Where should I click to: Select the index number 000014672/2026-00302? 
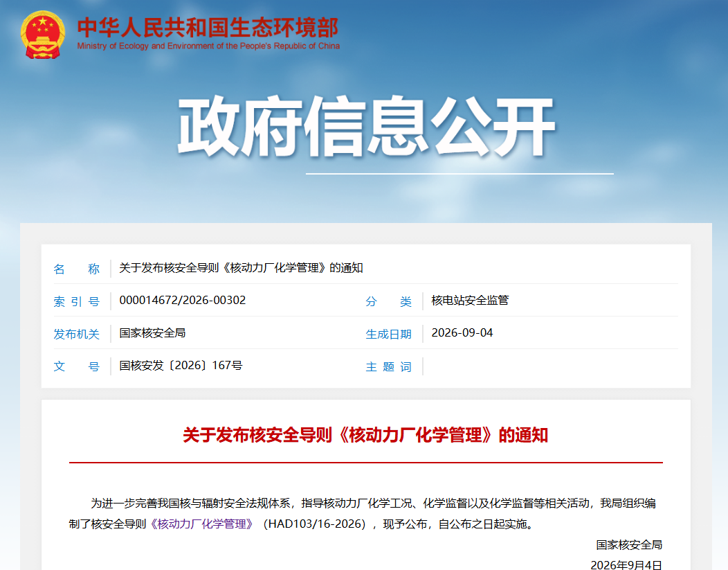click(x=183, y=300)
